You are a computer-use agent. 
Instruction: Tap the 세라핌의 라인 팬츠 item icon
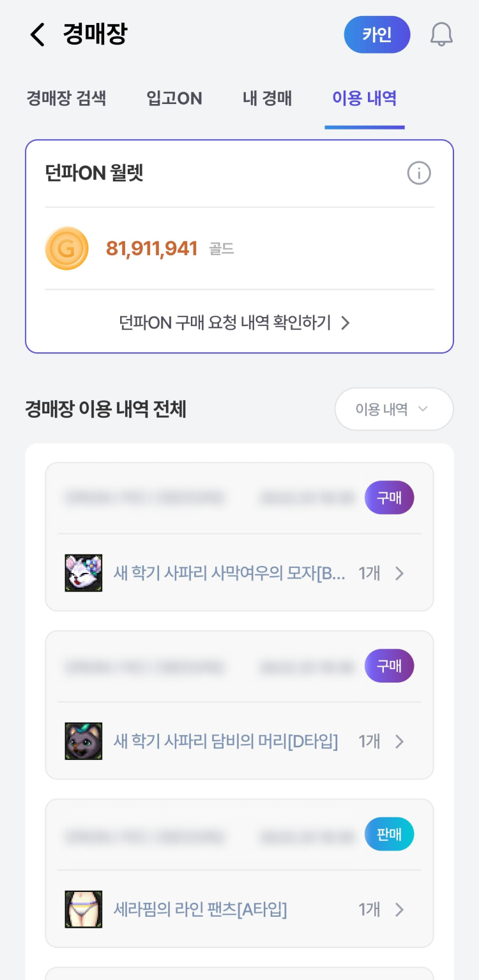[84, 909]
